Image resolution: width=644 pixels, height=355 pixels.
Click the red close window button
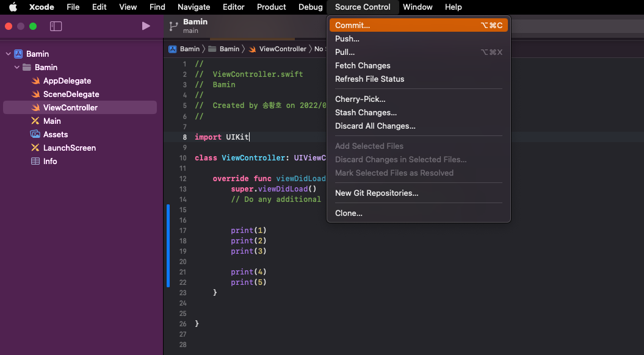(9, 26)
